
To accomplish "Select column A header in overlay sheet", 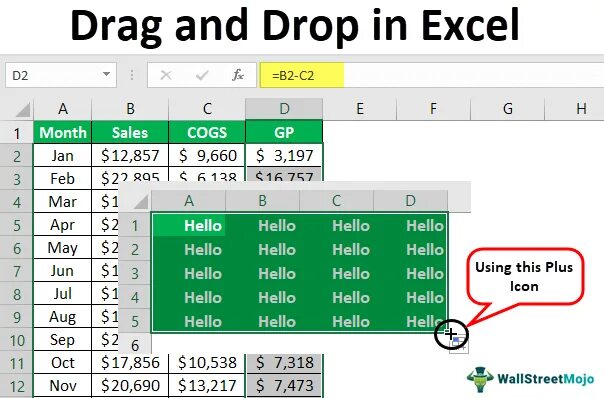I will coord(188,201).
